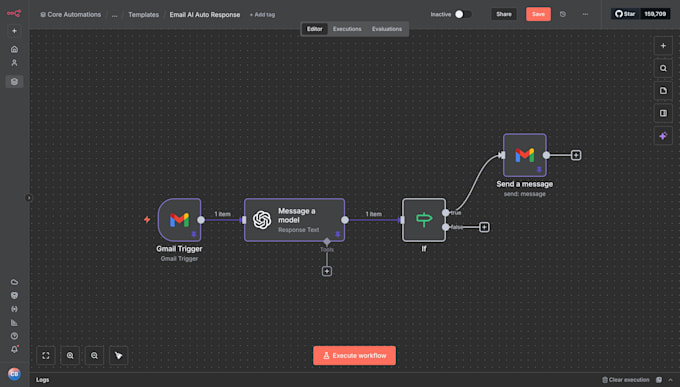680x387 pixels.
Task: Zoom in the canvas
Action: point(70,356)
